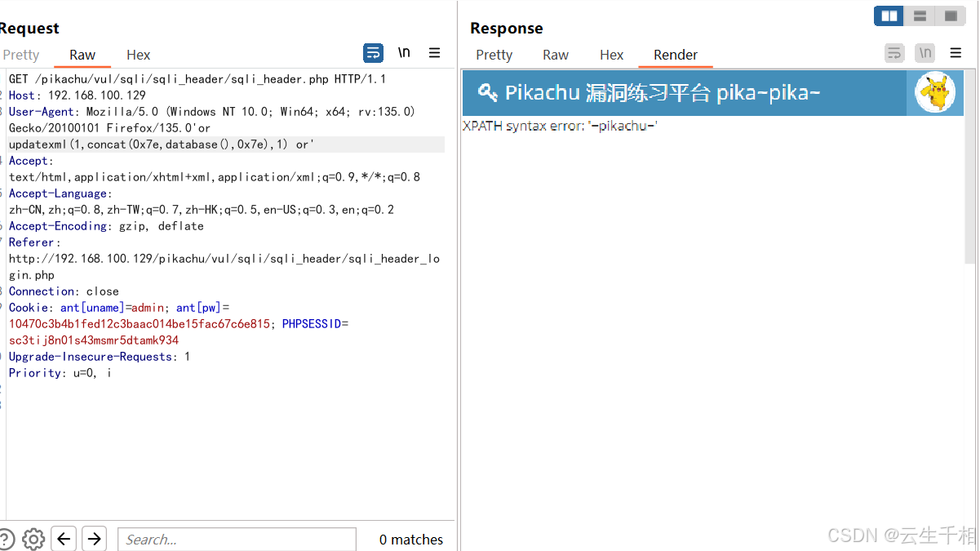
Task: Open the Response panel hamburger menu
Action: click(x=956, y=53)
